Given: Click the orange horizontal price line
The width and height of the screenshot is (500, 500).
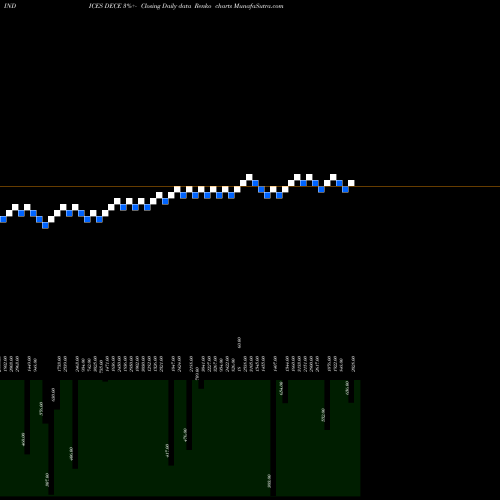Looking at the screenshot, I should [x=250, y=186].
